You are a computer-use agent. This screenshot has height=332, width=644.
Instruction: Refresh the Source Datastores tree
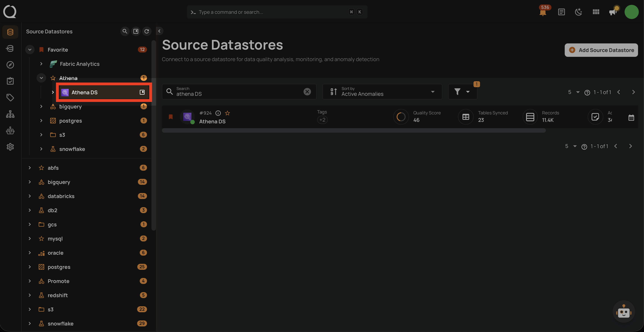coord(147,31)
